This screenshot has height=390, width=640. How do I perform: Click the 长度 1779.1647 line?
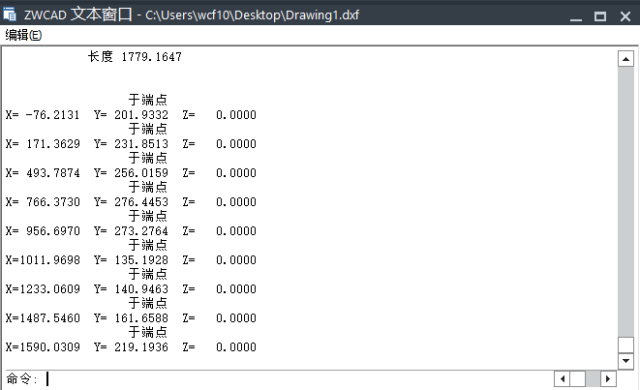tap(135, 57)
